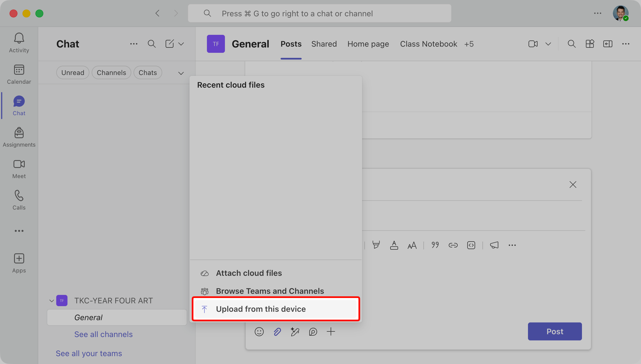Click the search bar at top
Image resolution: width=641 pixels, height=364 pixels.
point(320,13)
